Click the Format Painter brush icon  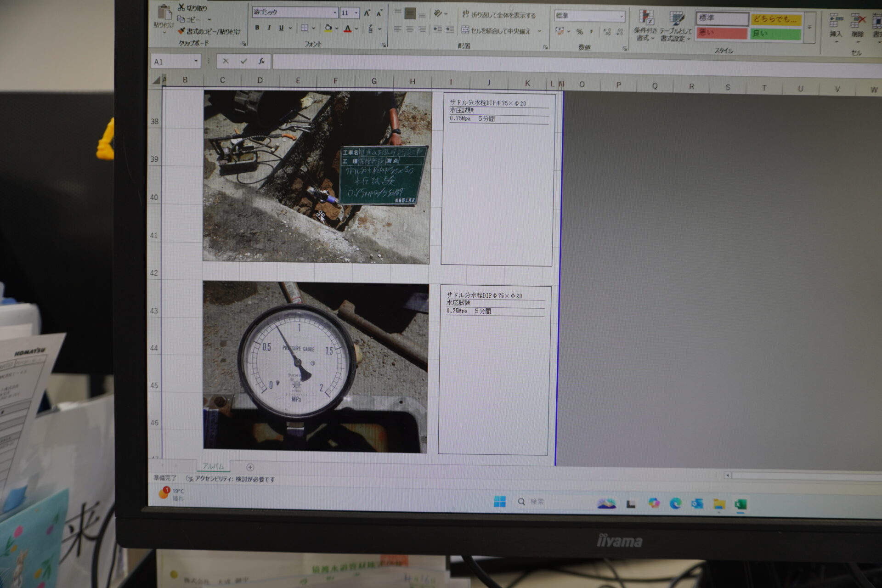pos(181,31)
